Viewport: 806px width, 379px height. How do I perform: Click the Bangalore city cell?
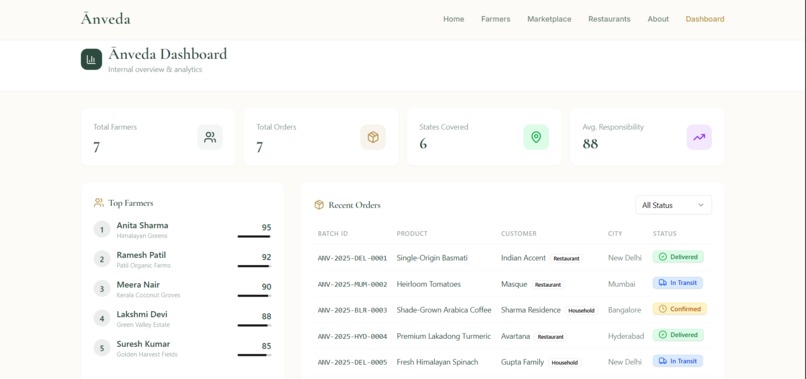point(624,310)
